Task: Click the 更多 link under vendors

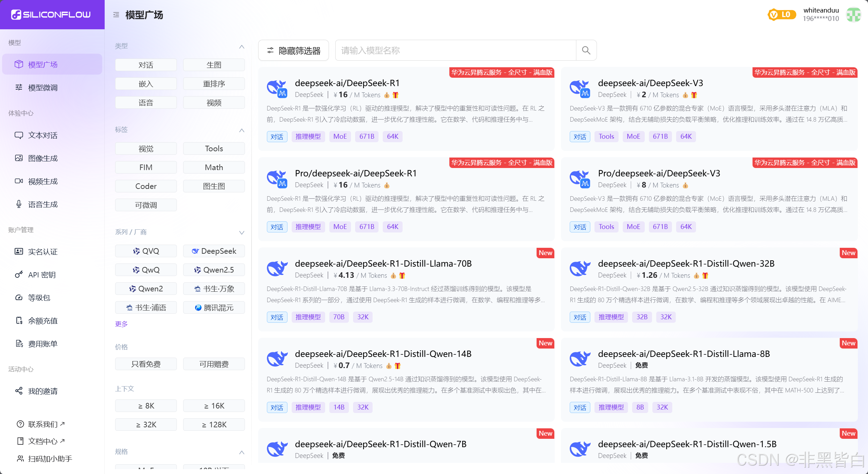Action: 121,324
